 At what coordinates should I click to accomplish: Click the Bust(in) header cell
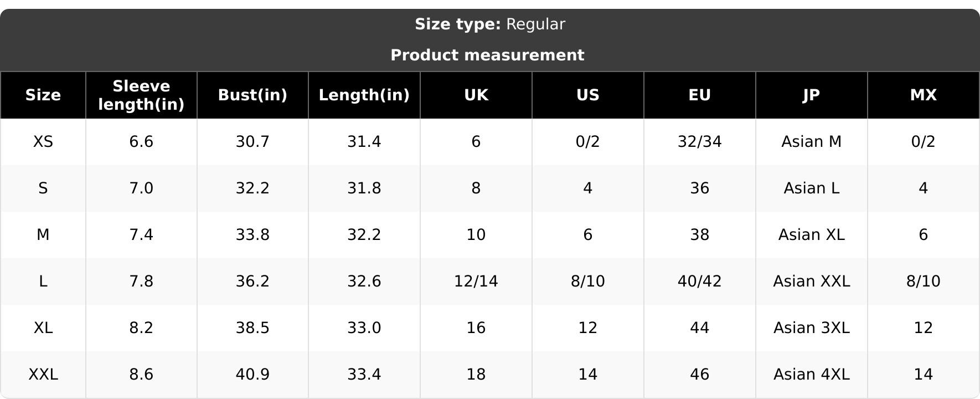(x=252, y=95)
